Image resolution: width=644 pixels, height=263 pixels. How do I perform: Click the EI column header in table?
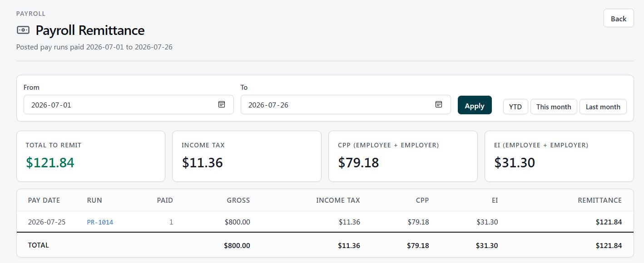click(495, 200)
